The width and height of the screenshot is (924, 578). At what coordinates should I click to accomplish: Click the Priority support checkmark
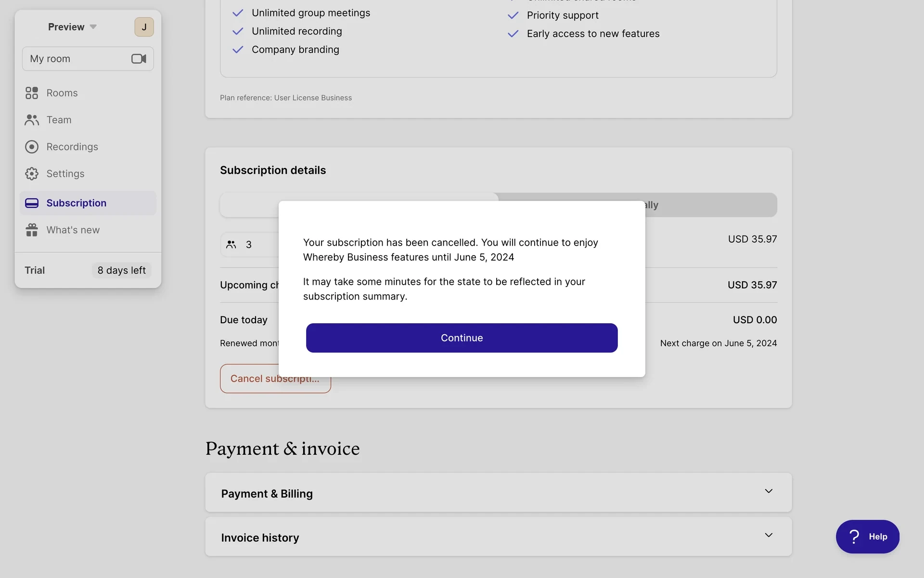513,15
